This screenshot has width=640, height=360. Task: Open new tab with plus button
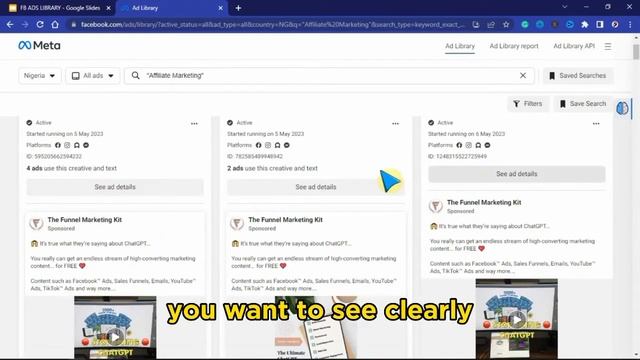tap(238, 8)
